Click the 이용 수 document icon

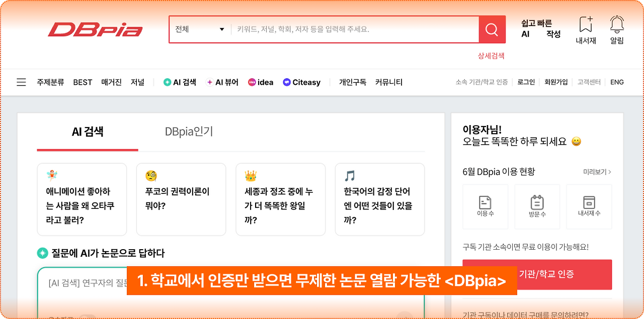click(x=485, y=203)
